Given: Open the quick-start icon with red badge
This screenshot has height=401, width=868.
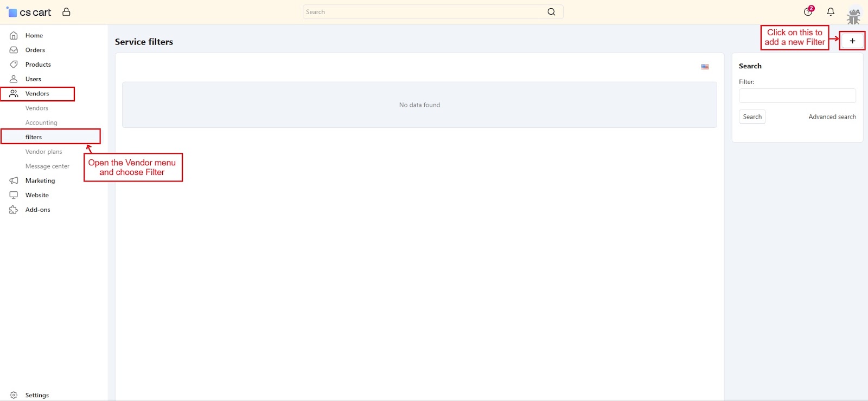Looking at the screenshot, I should [808, 12].
